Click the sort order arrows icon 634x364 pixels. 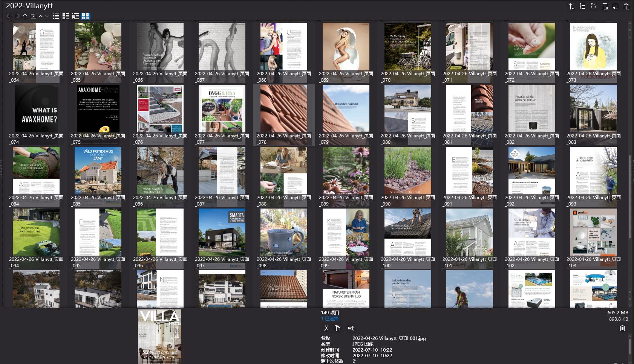(571, 6)
